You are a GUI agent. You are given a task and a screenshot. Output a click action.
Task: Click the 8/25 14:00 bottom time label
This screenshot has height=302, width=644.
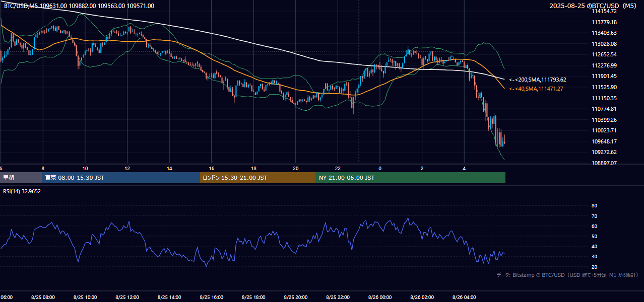pos(169,297)
